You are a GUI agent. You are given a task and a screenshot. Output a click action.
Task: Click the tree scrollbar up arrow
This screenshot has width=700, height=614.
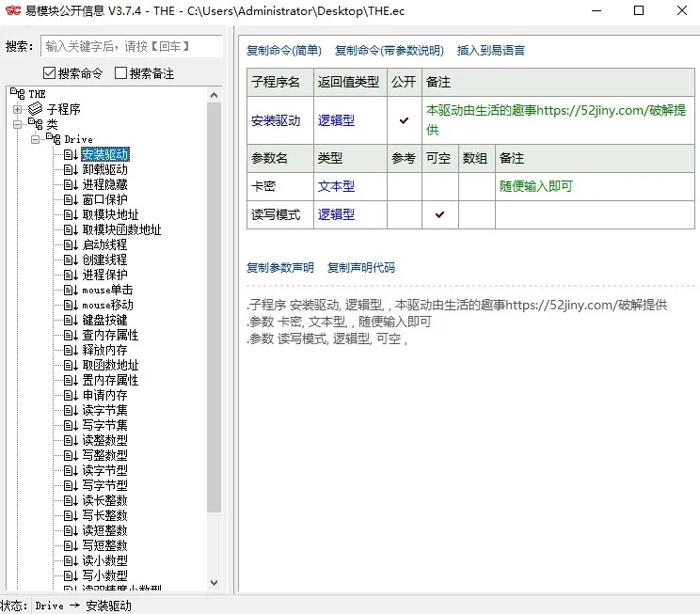coord(214,95)
